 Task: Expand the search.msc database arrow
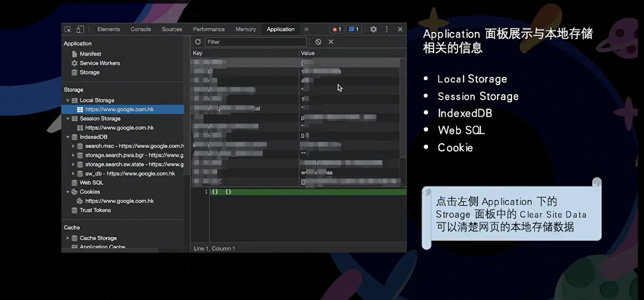(x=73, y=146)
